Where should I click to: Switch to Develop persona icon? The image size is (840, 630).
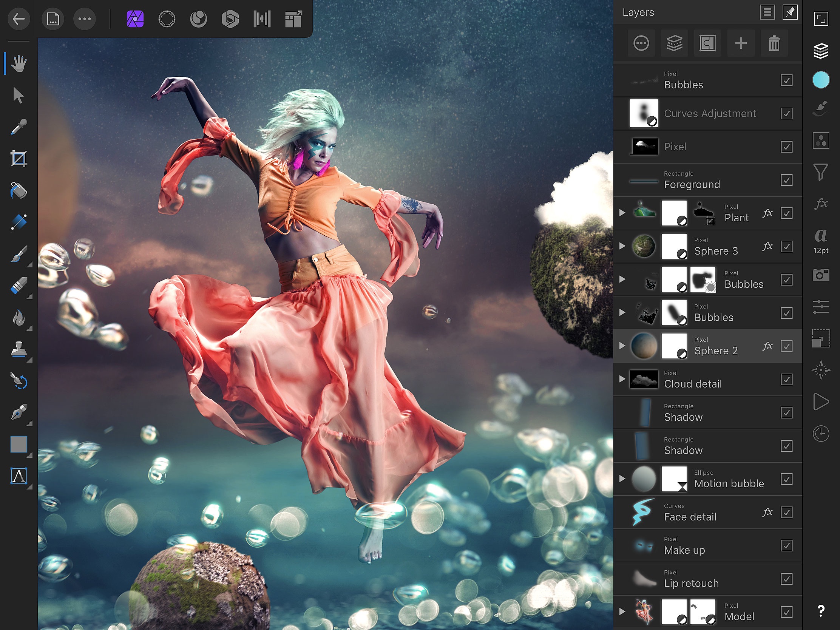tap(230, 19)
